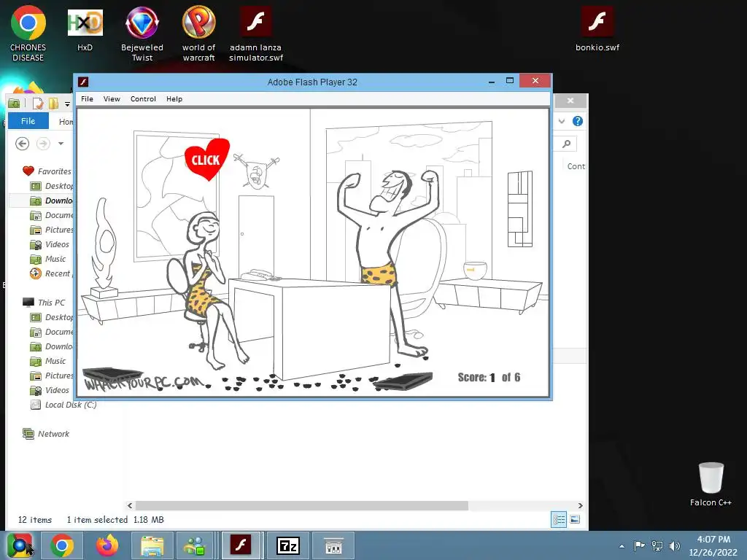
Task: Select the world of warcraft desktop icon
Action: coord(198,34)
